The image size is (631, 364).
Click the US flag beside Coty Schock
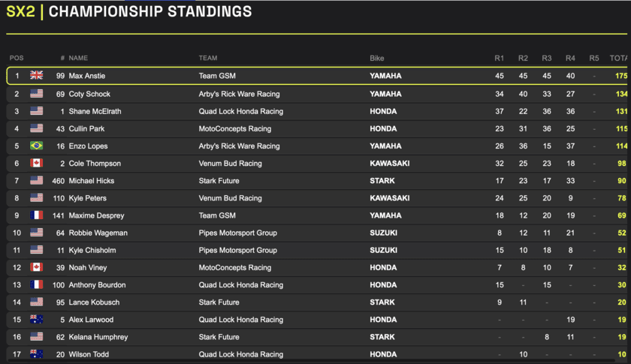click(x=36, y=94)
